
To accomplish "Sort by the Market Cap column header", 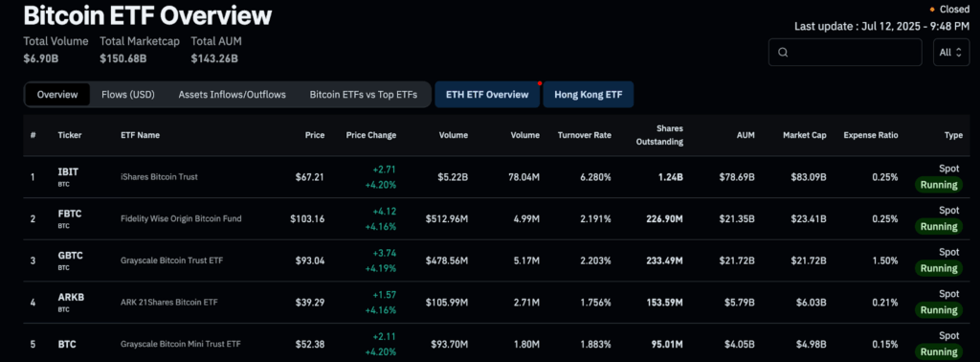I will coord(804,135).
